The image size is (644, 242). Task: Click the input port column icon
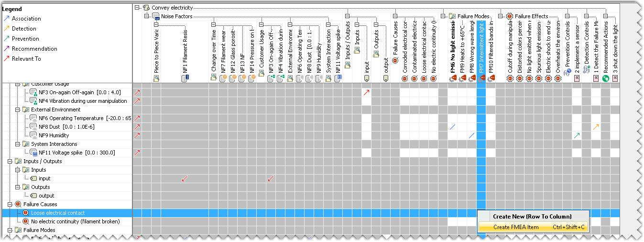[x=366, y=78]
